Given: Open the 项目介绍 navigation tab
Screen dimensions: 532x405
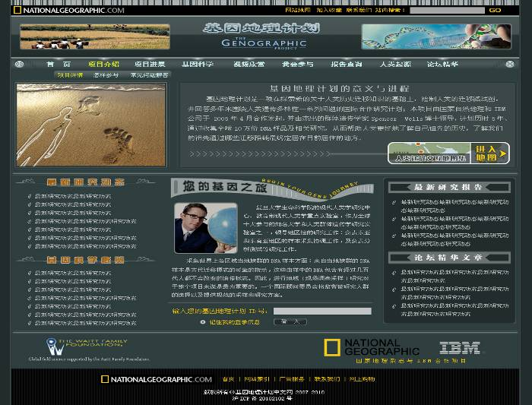Looking at the screenshot, I should 103,64.
